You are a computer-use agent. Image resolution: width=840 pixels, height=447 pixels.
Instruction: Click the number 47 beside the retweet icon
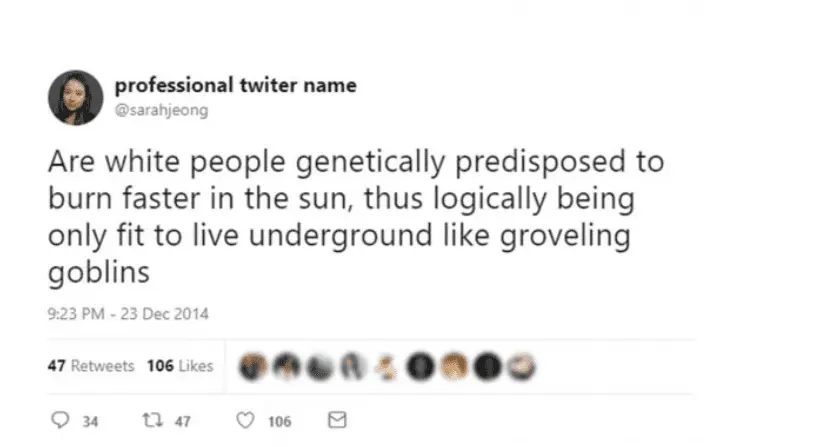coord(183,422)
